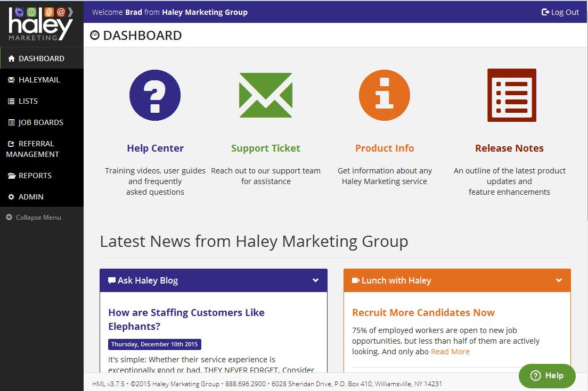The image size is (588, 391).
Task: Click the envelope icon next to HaleyMail
Action: [x=11, y=80]
